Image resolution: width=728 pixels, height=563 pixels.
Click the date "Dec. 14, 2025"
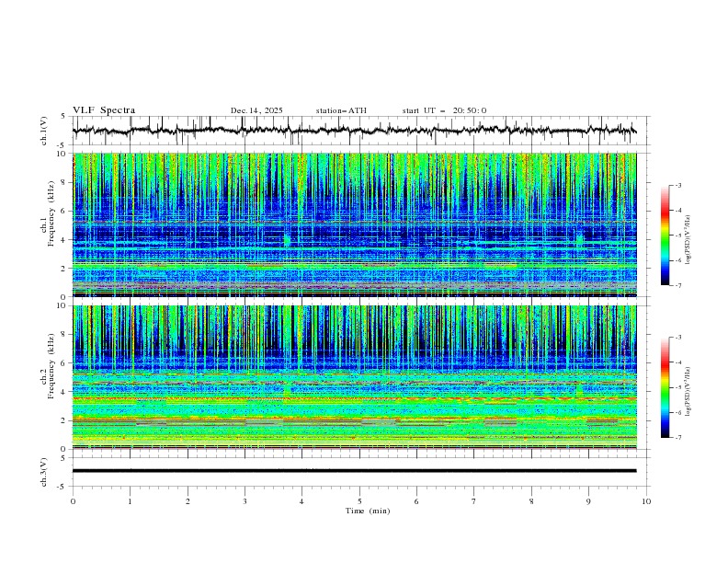point(256,110)
